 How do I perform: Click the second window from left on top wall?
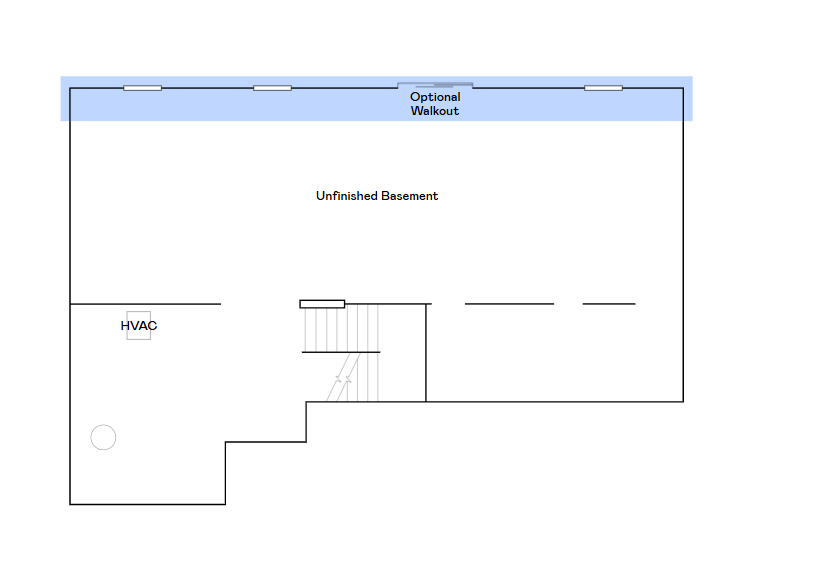pos(272,88)
